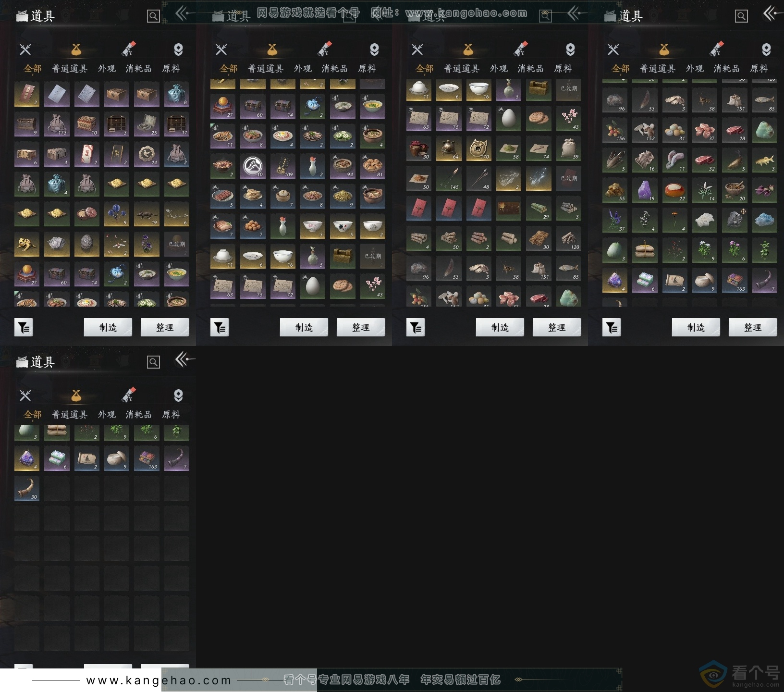Select the raw meat item with count 32

tap(705, 161)
